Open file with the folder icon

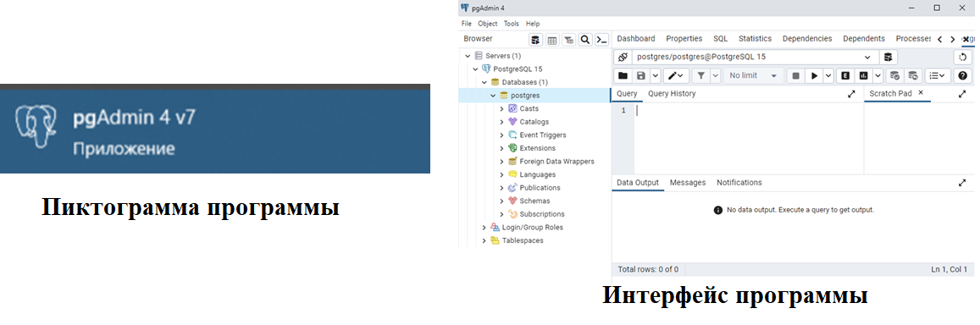623,75
